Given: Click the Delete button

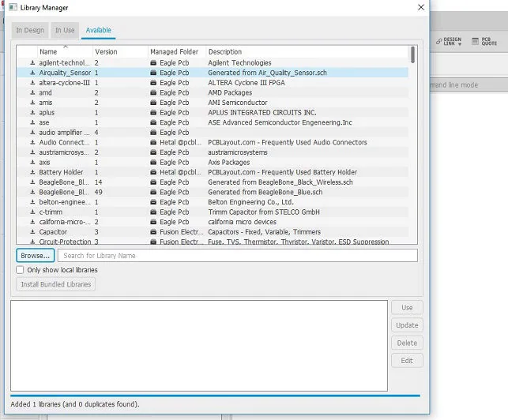Looking at the screenshot, I should 407,343.
